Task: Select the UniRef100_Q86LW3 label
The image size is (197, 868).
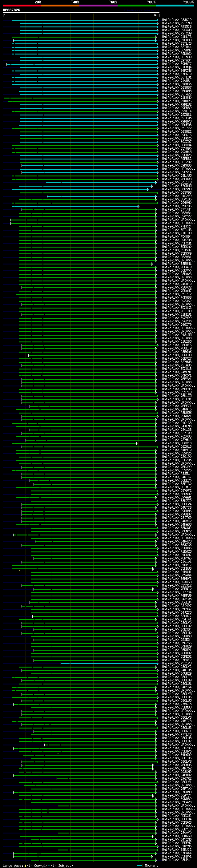Action: (177, 355)
